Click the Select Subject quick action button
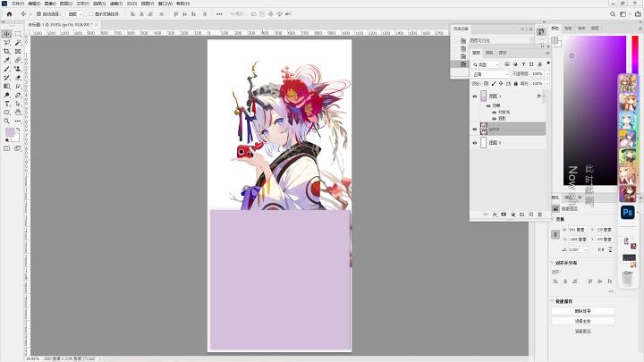Screen dimensions: 644x362 tap(583, 321)
